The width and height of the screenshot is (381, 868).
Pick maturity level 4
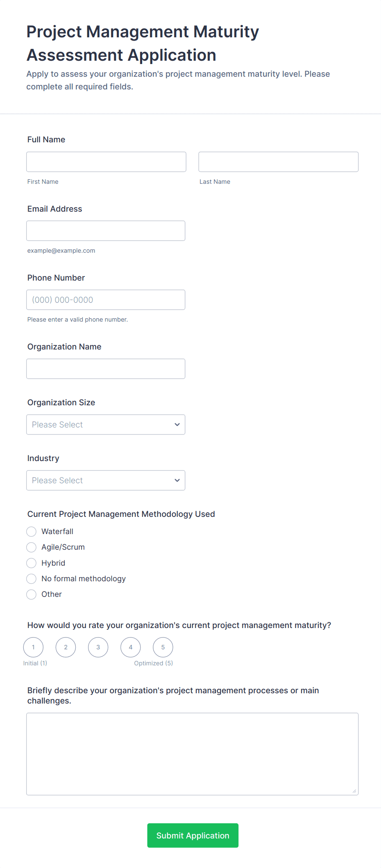pos(130,647)
